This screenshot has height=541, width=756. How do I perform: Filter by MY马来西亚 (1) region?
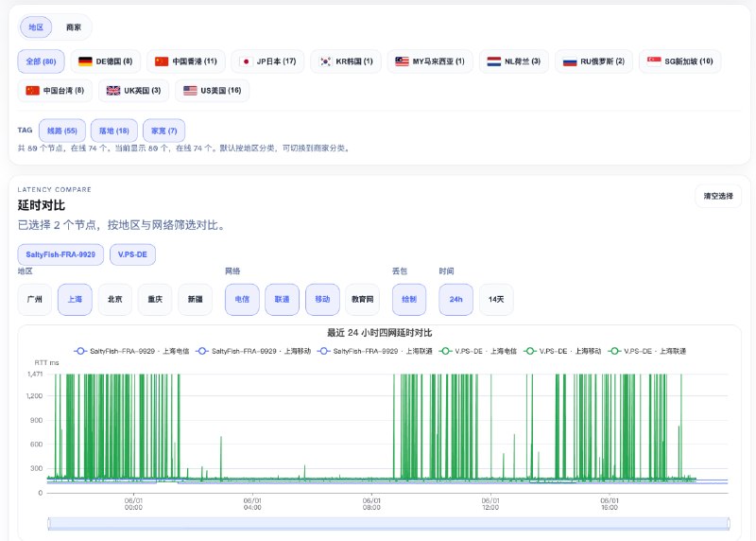coord(430,61)
